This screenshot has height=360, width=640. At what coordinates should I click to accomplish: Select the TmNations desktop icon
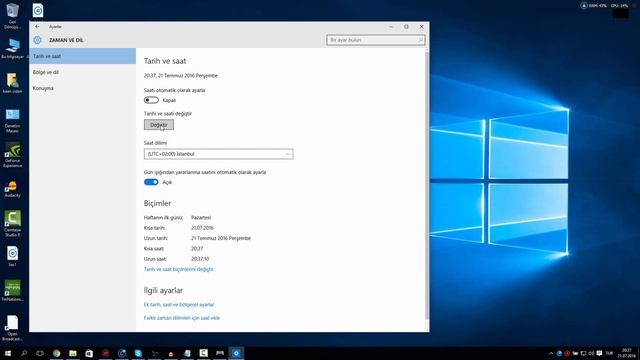click(x=12, y=291)
